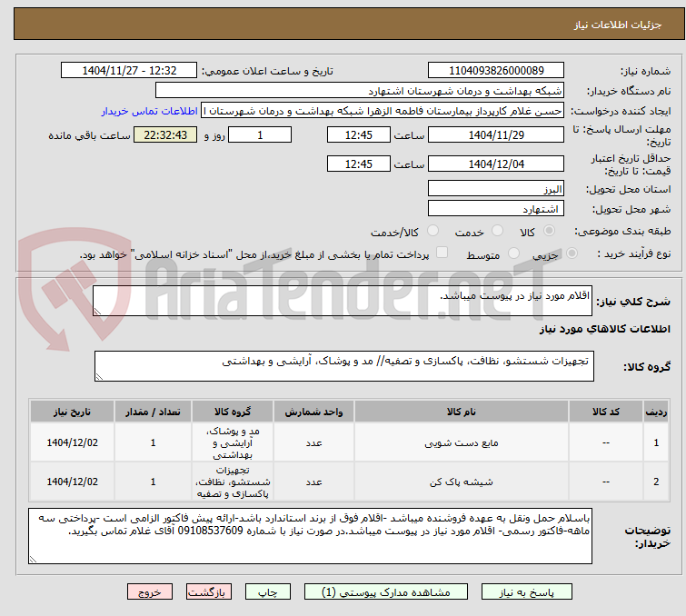The image size is (686, 616).
Task: Click the row number 2 cell
Action: click(656, 482)
